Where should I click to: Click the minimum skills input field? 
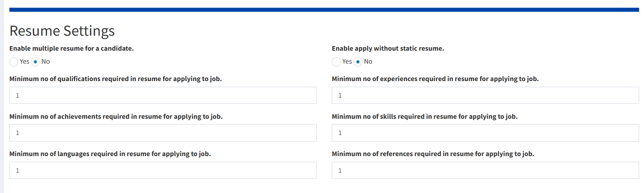485,133
